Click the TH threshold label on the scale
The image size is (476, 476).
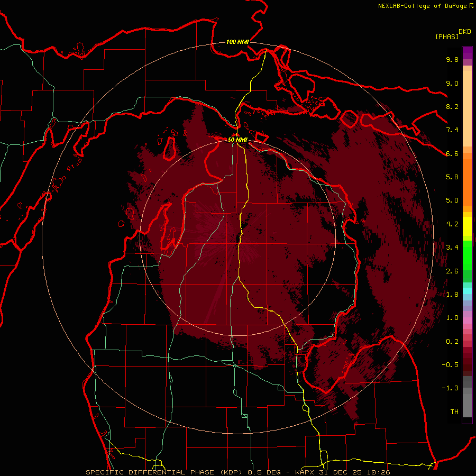[x=454, y=412]
